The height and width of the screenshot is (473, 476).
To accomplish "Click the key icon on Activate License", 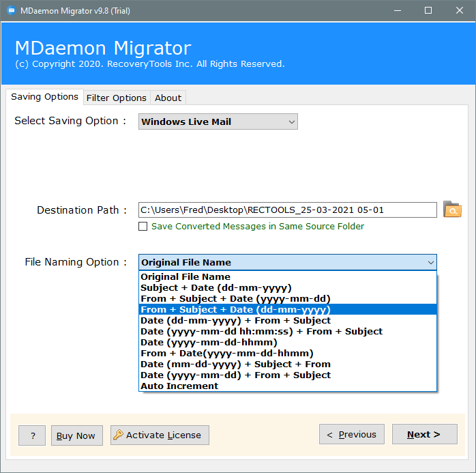I will (x=119, y=435).
